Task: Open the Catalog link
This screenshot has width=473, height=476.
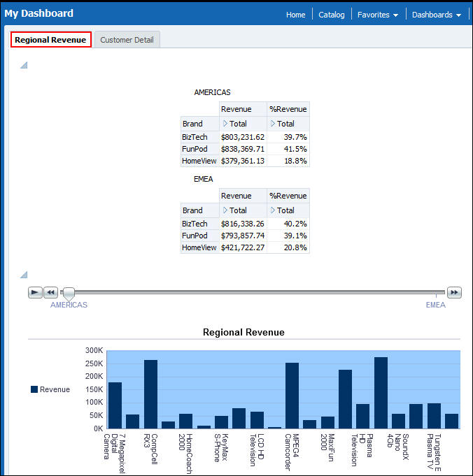Action: (x=332, y=15)
